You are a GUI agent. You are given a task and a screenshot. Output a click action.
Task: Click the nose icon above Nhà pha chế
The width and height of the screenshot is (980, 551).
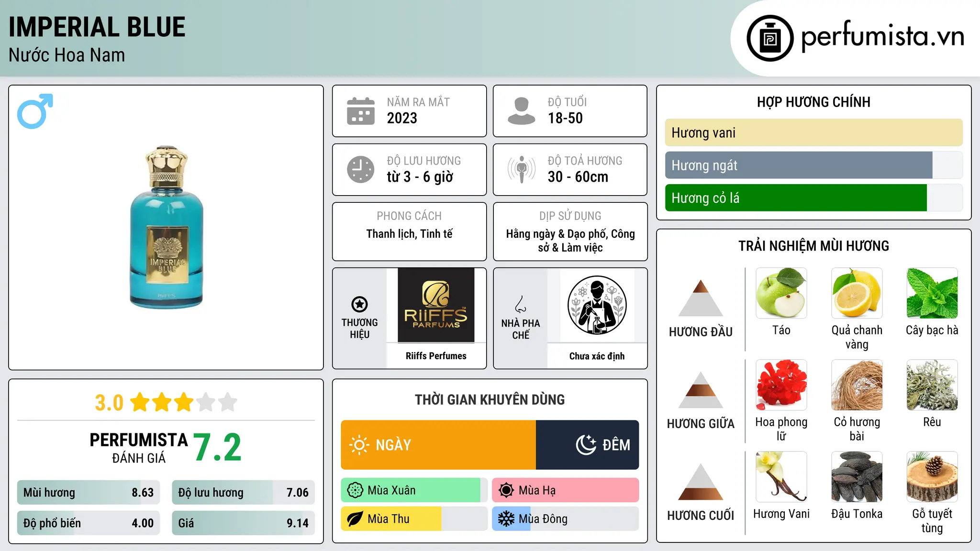point(521,304)
